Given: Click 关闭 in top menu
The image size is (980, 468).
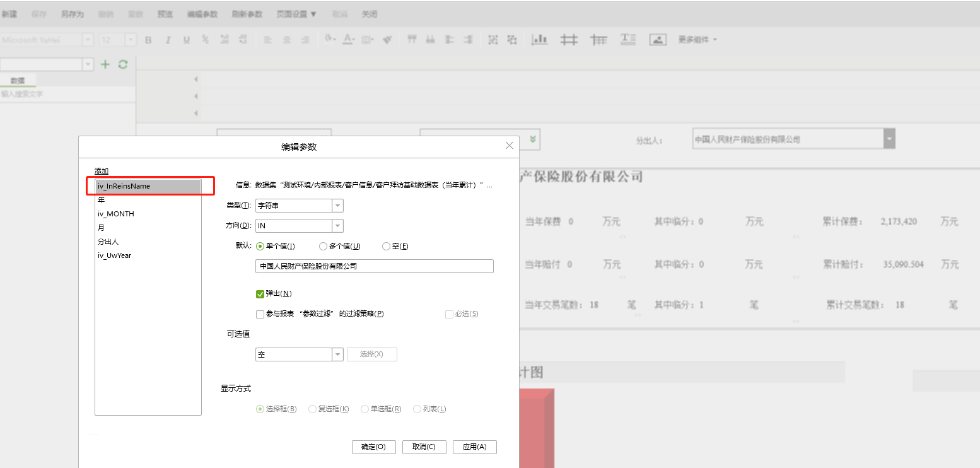Looking at the screenshot, I should pos(370,14).
